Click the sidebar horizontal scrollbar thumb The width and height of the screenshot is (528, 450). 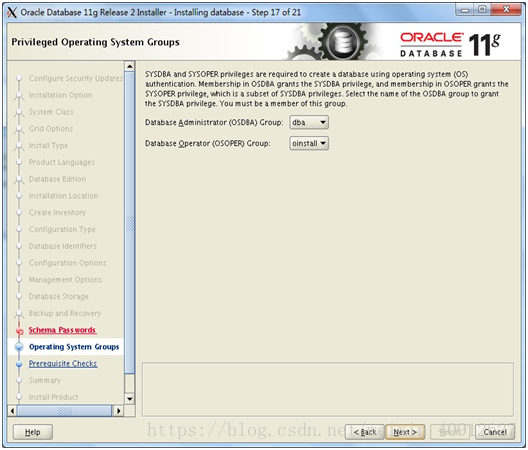64,411
